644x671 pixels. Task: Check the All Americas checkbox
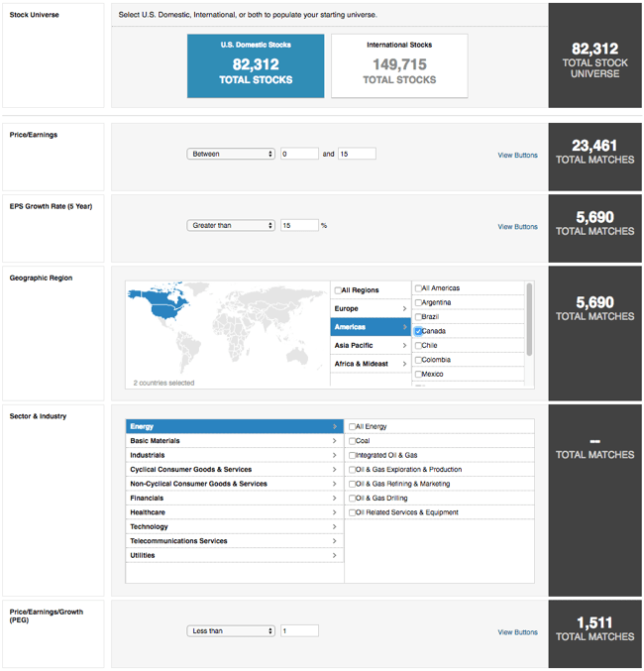(x=418, y=288)
